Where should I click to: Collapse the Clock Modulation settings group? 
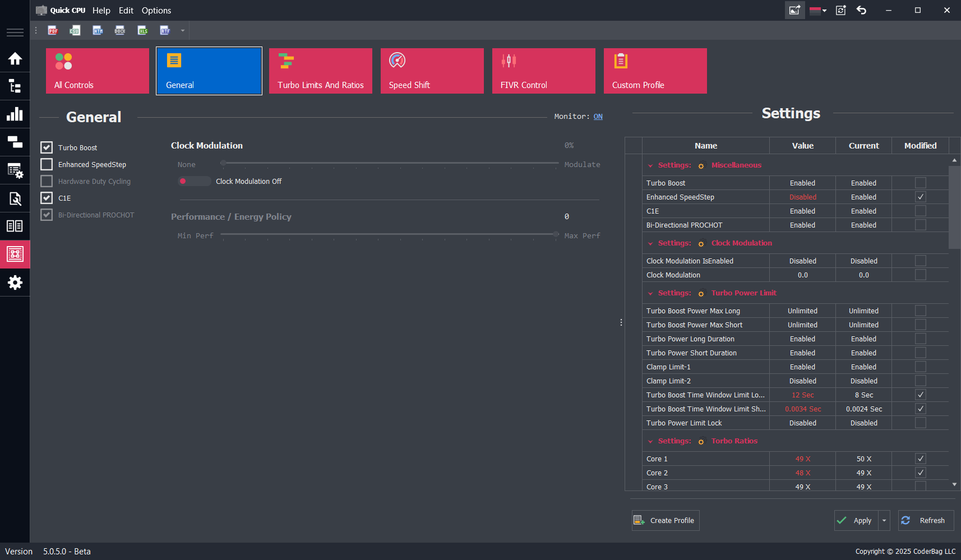[650, 244]
